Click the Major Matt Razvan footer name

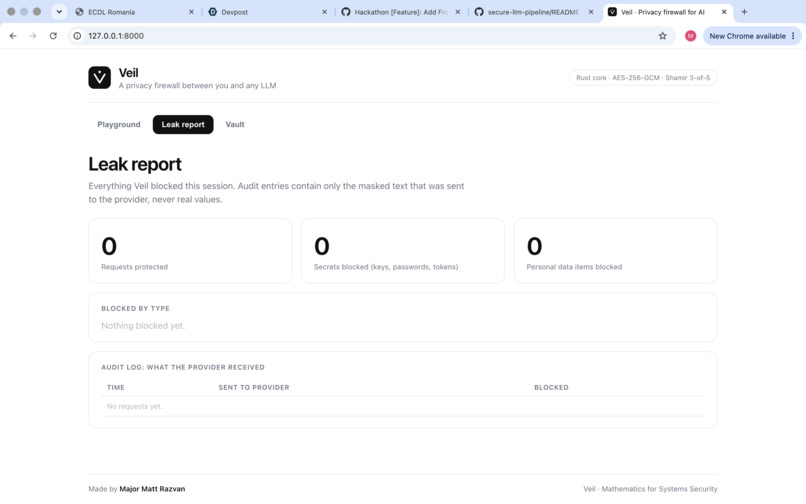coord(152,489)
